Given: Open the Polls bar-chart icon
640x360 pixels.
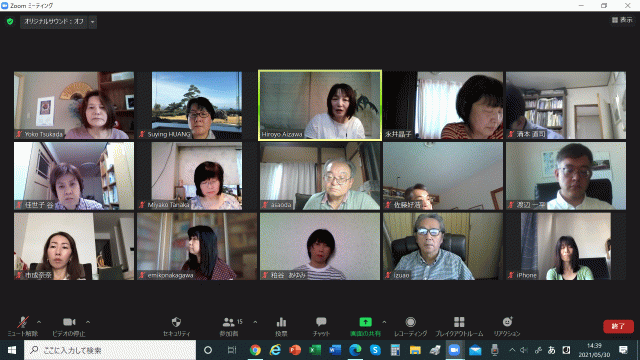Looking at the screenshot, I should 281,322.
